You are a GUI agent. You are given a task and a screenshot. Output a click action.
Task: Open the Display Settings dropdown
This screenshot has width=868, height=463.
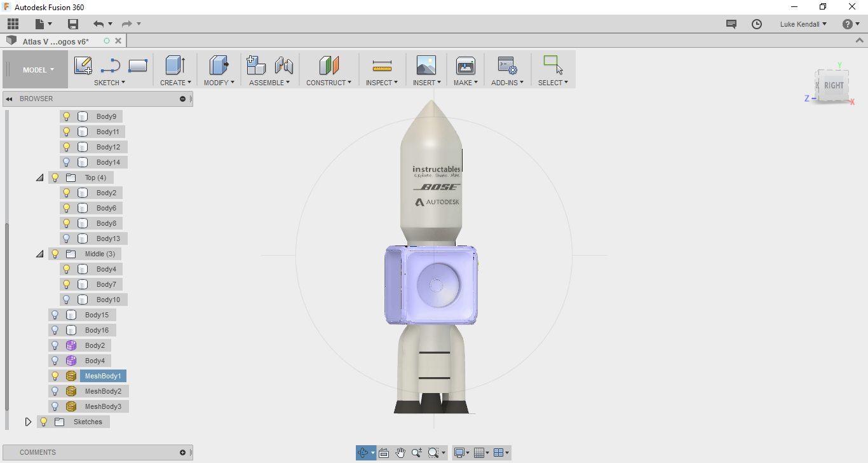coord(461,453)
